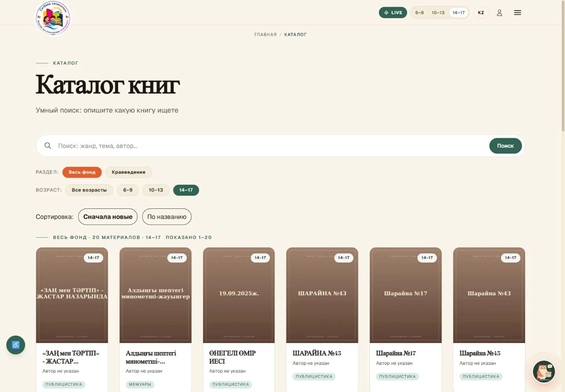Click the Поиск button

[505, 146]
